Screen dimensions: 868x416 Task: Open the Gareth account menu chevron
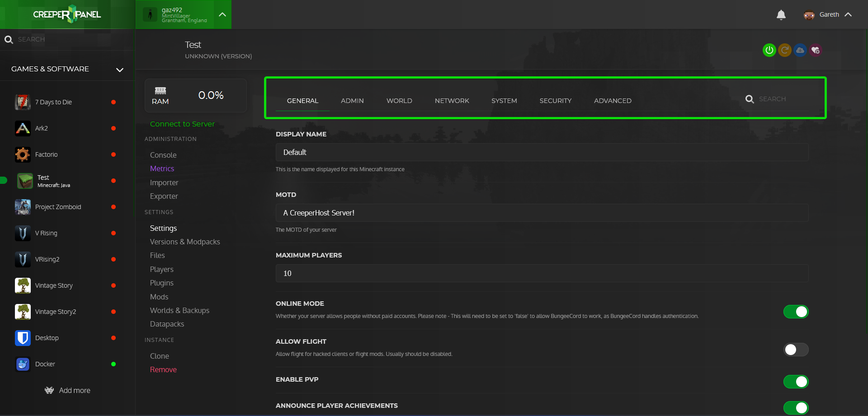click(x=848, y=14)
